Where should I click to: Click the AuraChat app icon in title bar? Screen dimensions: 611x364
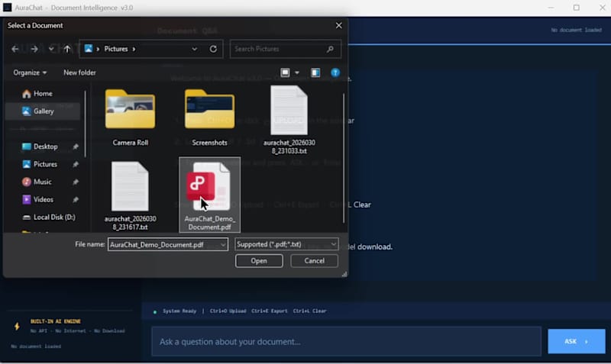point(7,8)
